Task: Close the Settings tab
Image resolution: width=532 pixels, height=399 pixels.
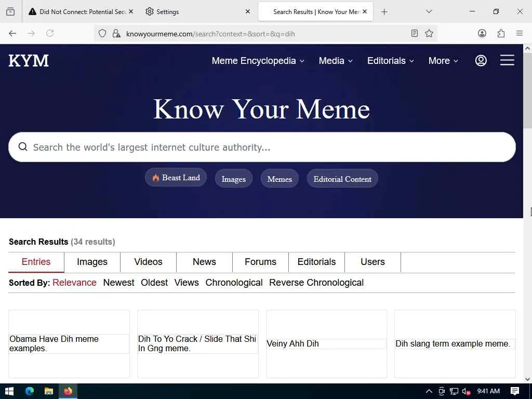Action: pos(248,11)
